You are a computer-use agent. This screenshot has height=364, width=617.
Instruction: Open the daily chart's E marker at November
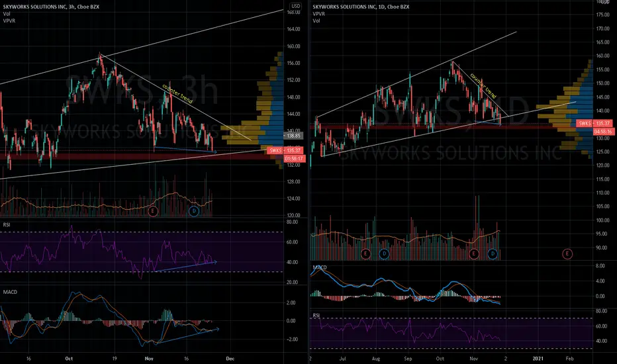(473, 254)
